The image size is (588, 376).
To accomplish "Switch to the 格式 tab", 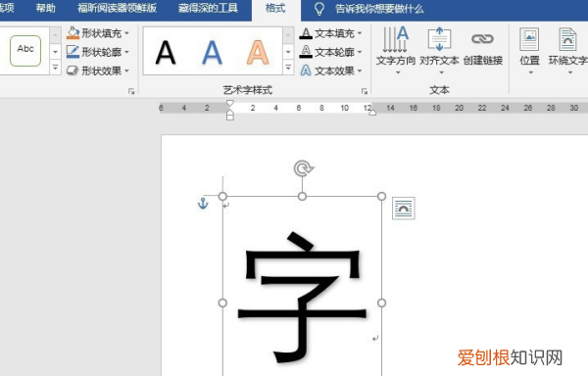I will tap(275, 9).
